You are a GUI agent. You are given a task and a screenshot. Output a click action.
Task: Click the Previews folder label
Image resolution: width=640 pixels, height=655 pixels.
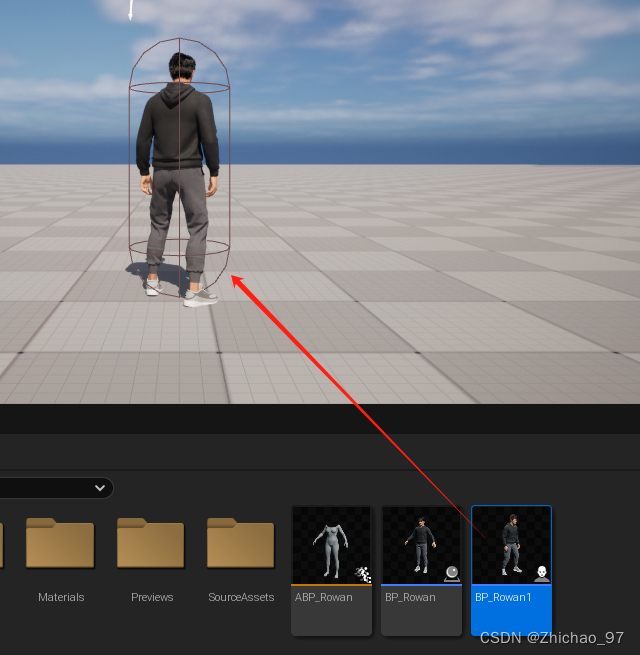[x=152, y=597]
